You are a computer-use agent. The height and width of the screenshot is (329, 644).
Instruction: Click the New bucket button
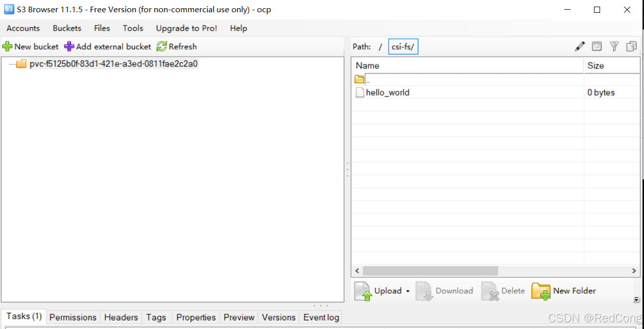point(31,46)
